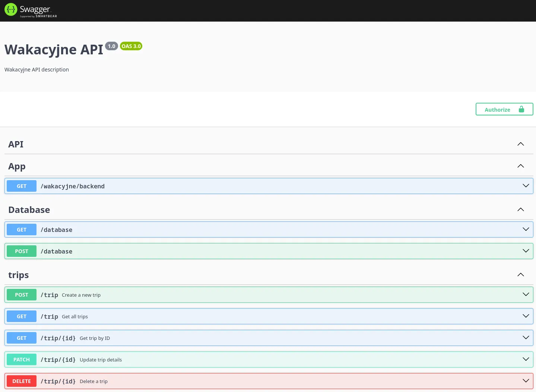The width and height of the screenshot is (536, 392).
Task: Expand the /wakacyjne/backend GET operation
Action: click(x=526, y=185)
